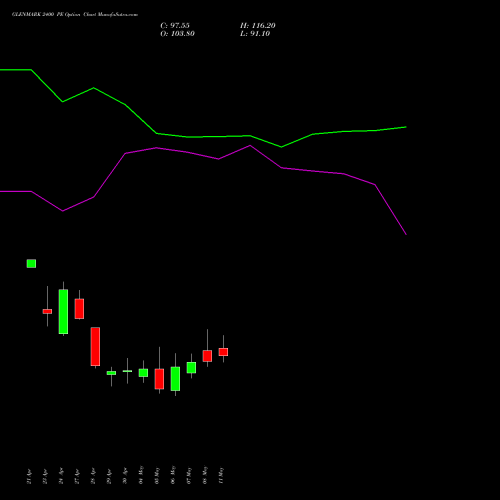The height and width of the screenshot is (500, 500).
Task: Select the high value H: 116.20
Action: click(x=258, y=26)
